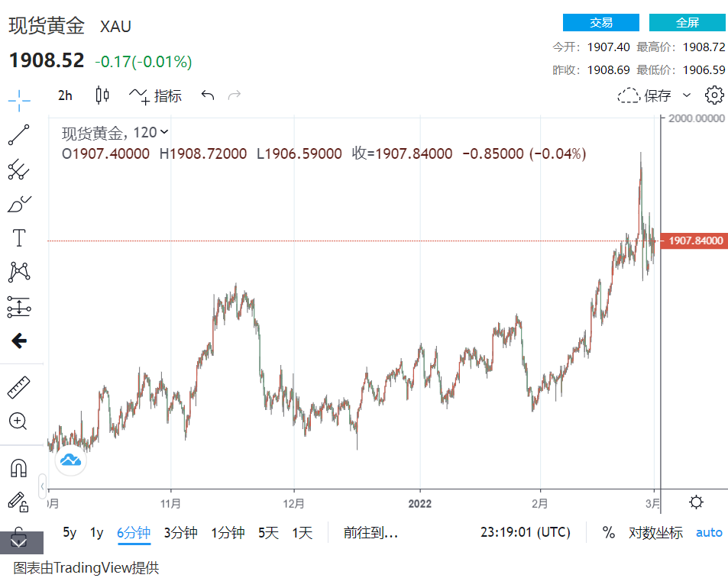
Task: Select the 1y time range
Action: (96, 533)
